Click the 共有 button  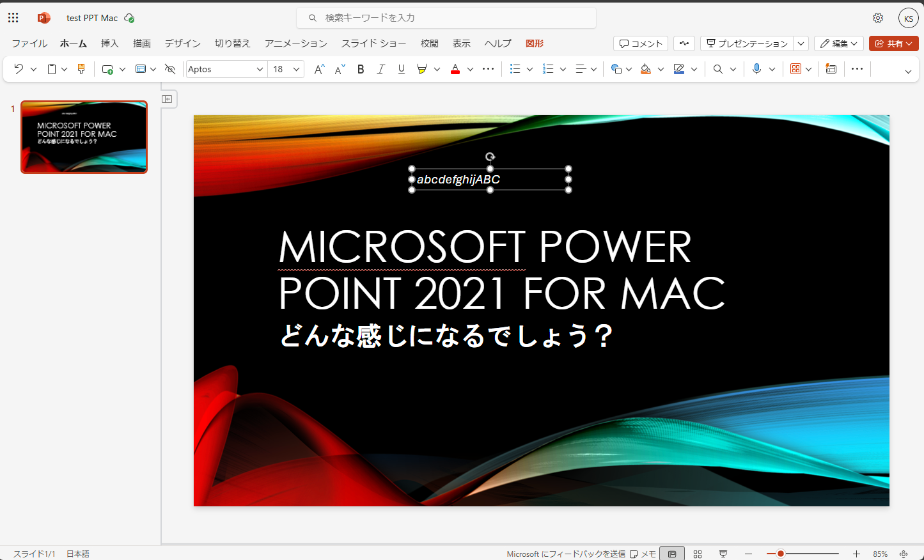(893, 43)
